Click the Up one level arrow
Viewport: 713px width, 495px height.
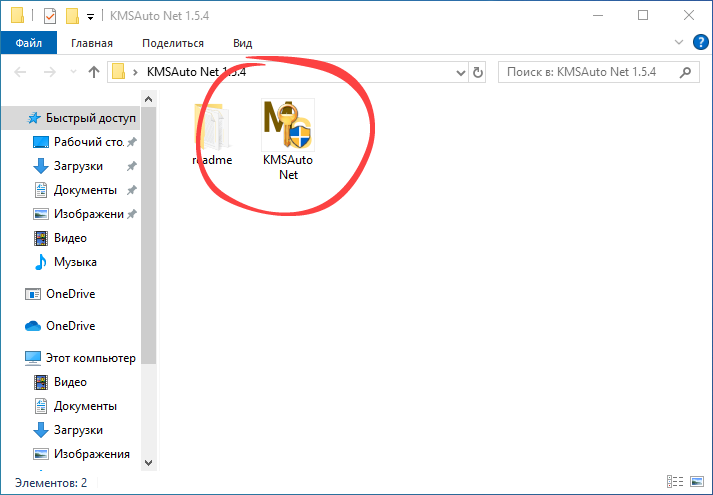point(94,72)
